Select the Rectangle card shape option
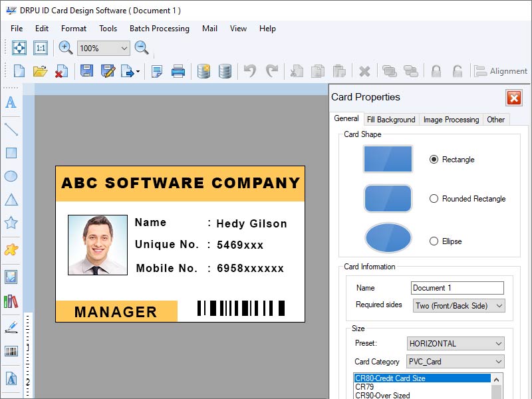Image resolution: width=532 pixels, height=399 pixels. pyautogui.click(x=433, y=160)
